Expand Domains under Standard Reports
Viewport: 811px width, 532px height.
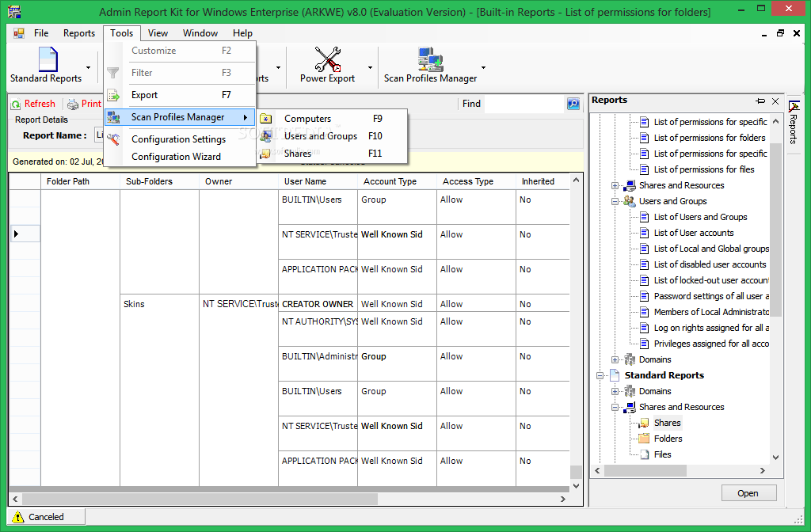pos(615,391)
